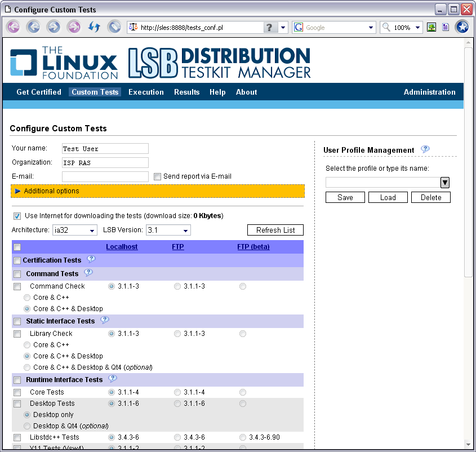Click the scrollbar down arrow
This screenshot has height=452, width=476.
pyautogui.click(x=469, y=445)
